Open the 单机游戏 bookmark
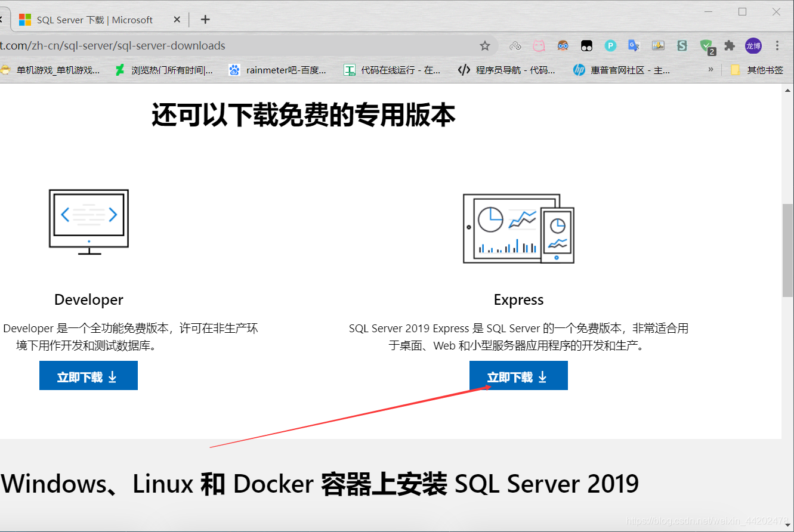The image size is (794, 532). tap(50, 70)
